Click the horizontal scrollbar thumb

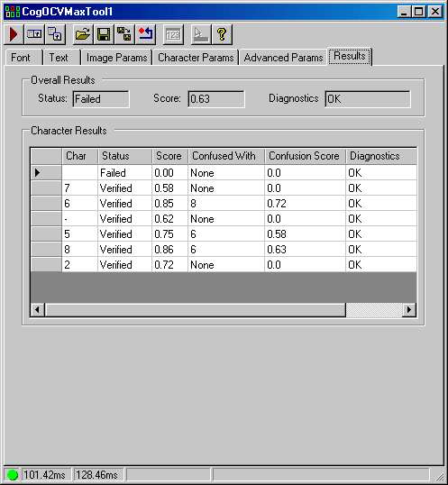pyautogui.click(x=195, y=309)
